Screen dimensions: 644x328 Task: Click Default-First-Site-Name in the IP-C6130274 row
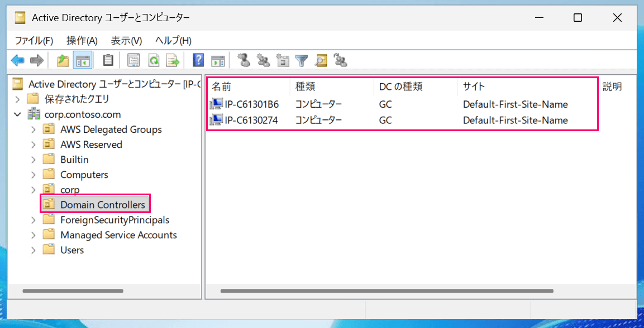point(516,120)
